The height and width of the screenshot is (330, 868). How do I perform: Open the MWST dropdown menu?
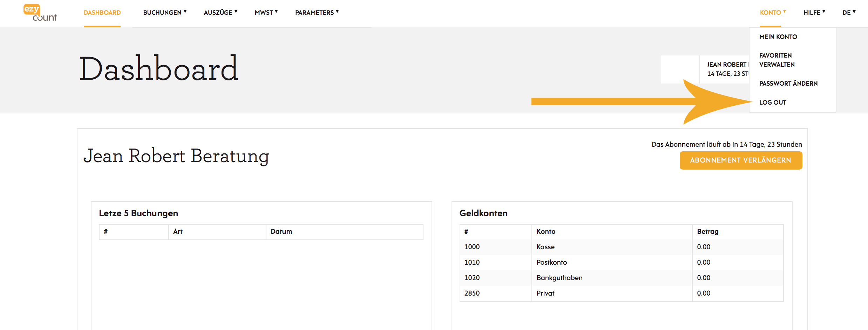click(x=266, y=13)
